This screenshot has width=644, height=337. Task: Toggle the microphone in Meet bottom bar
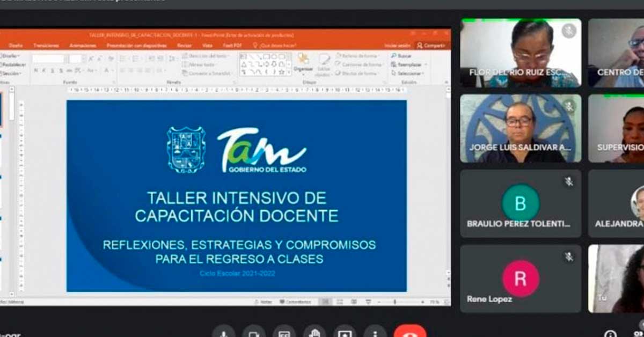coord(223,333)
